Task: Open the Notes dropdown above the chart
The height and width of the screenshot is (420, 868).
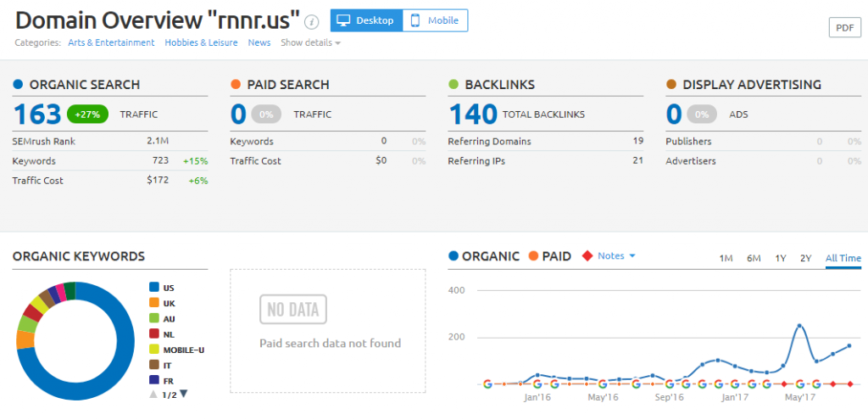Action: (x=616, y=255)
